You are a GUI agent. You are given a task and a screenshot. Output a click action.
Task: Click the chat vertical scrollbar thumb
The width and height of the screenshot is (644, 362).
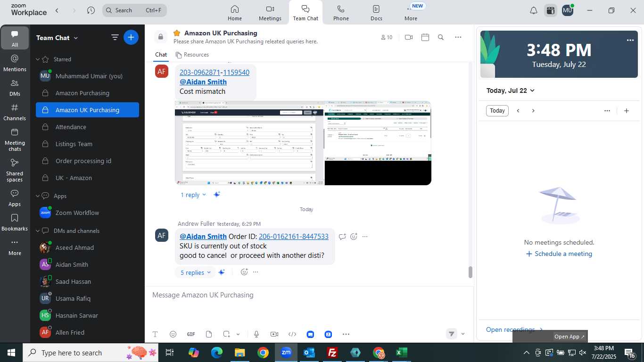coord(470,272)
